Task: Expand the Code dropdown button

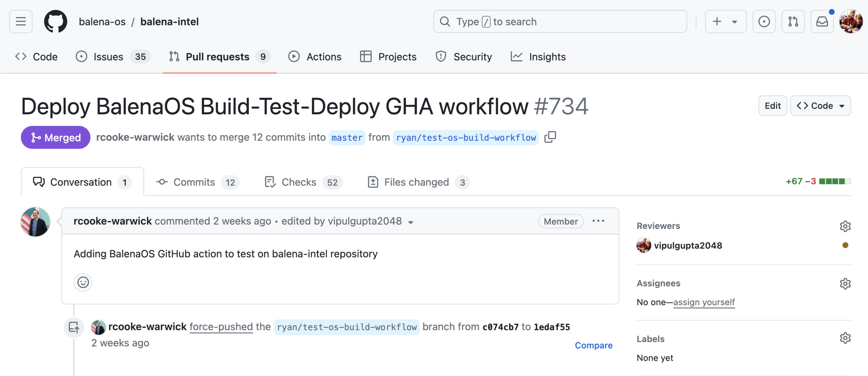Action: pos(820,106)
